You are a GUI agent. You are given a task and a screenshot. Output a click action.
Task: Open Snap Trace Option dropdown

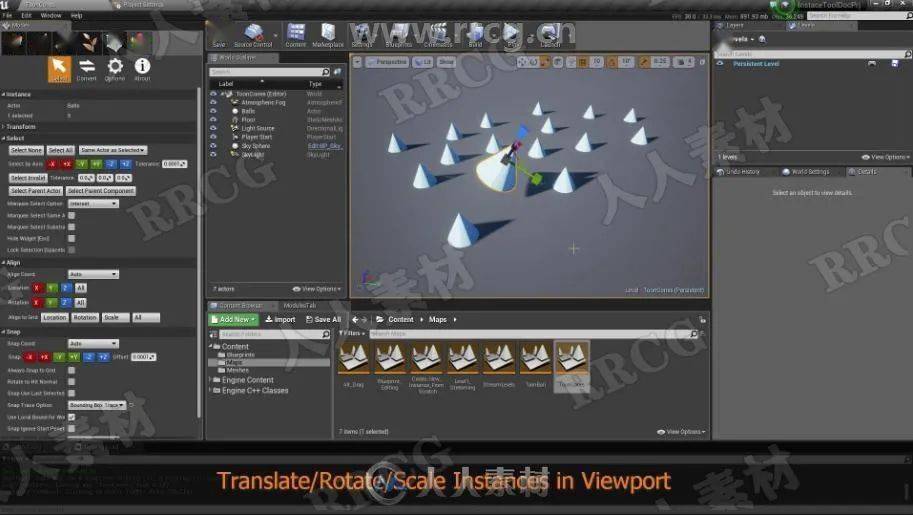pos(97,405)
